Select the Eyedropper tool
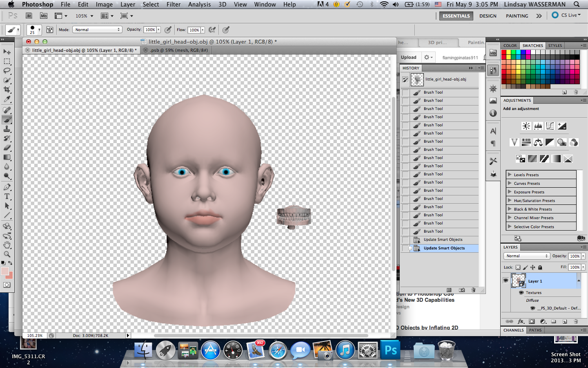The height and width of the screenshot is (368, 588). pyautogui.click(x=7, y=99)
